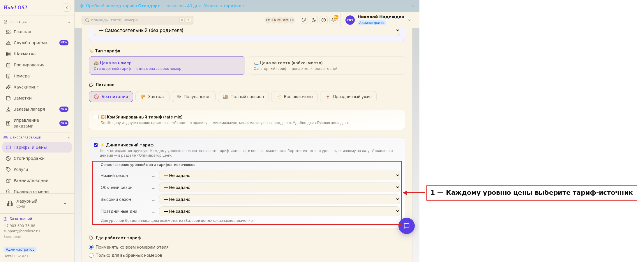Uncheck the Динамический тариф checkbox

pyautogui.click(x=96, y=145)
